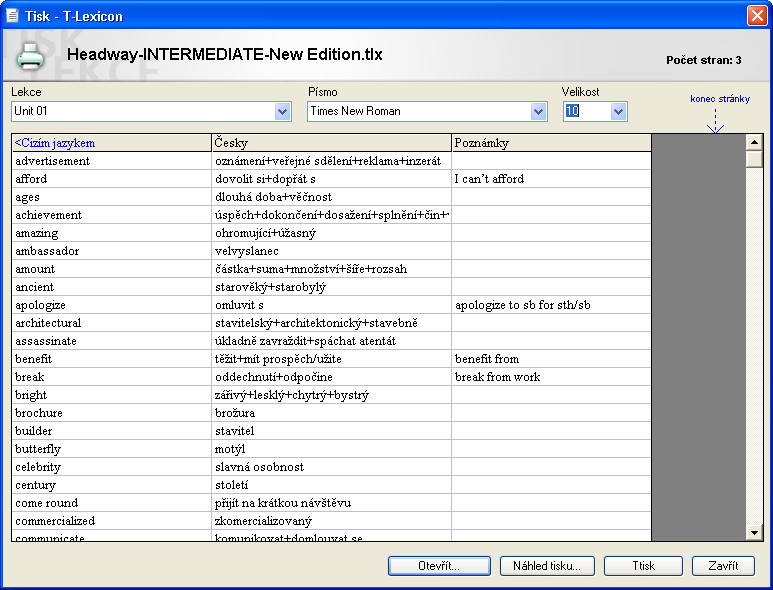Viewport: 773px width, 590px height.
Task: Click the printer icon in the header
Action: (x=31, y=56)
